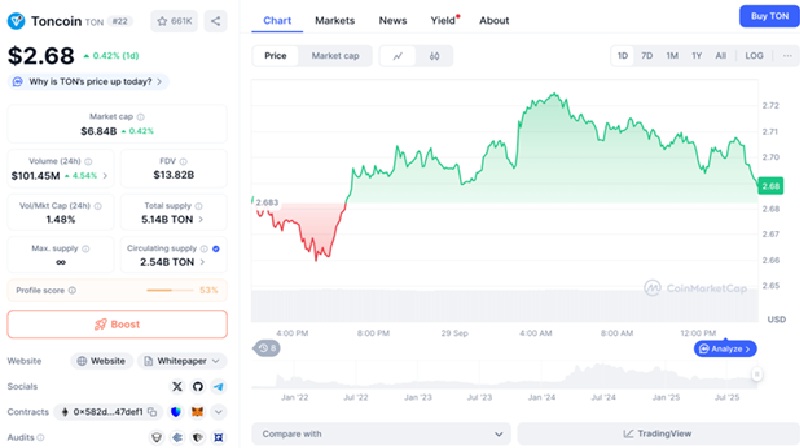Open the Compare with dropdown

pos(381,433)
